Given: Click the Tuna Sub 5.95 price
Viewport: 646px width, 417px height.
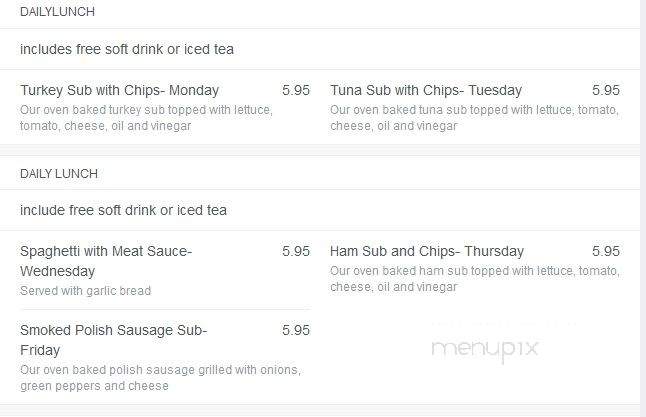Looking at the screenshot, I should point(606,90).
